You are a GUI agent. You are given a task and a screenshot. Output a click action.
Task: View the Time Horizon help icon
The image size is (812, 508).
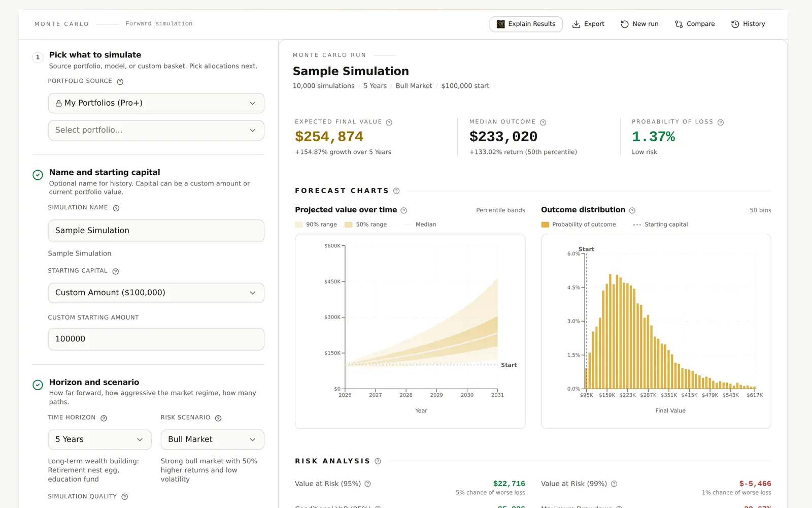click(x=104, y=418)
